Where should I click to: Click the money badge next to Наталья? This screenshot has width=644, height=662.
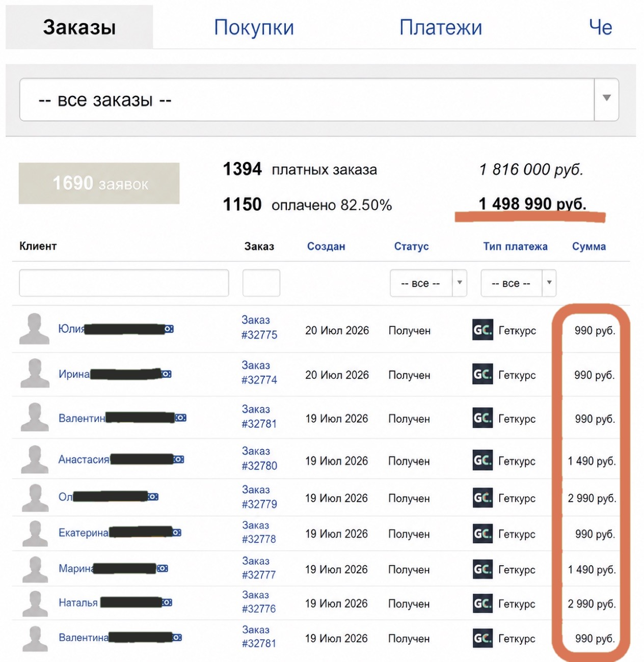tap(167, 602)
